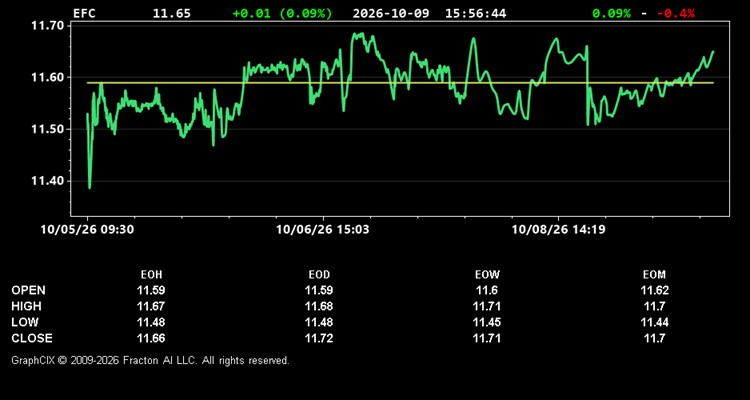
Task: Click the EOM close value 11.7
Action: click(654, 338)
